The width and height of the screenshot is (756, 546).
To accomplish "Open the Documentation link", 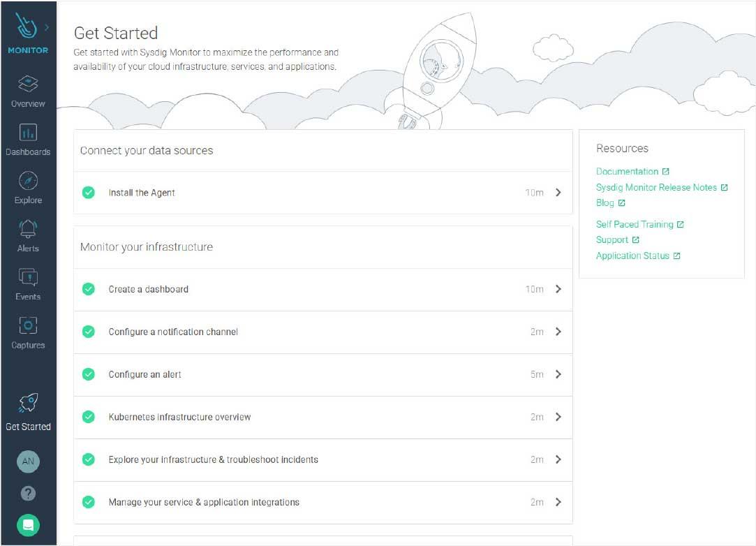I will pyautogui.click(x=627, y=171).
